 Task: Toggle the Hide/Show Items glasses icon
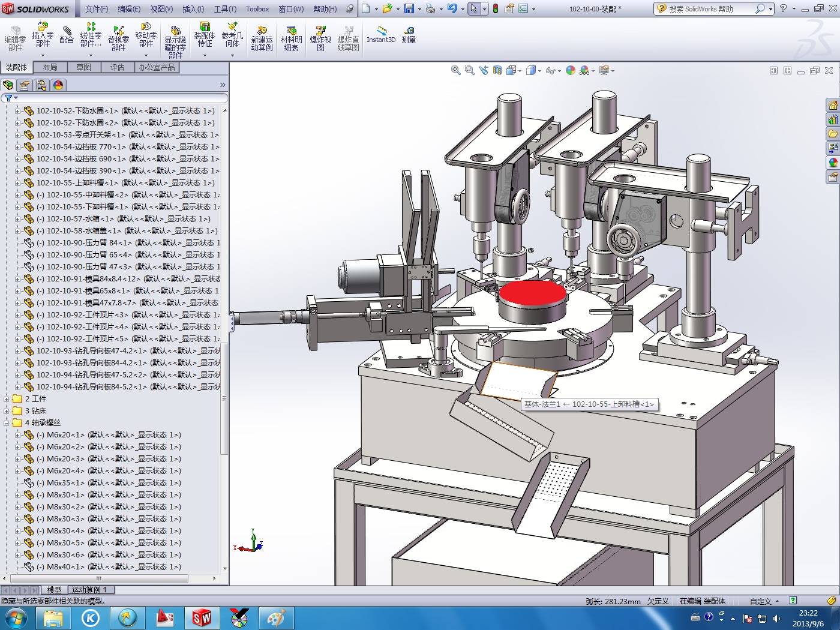550,70
